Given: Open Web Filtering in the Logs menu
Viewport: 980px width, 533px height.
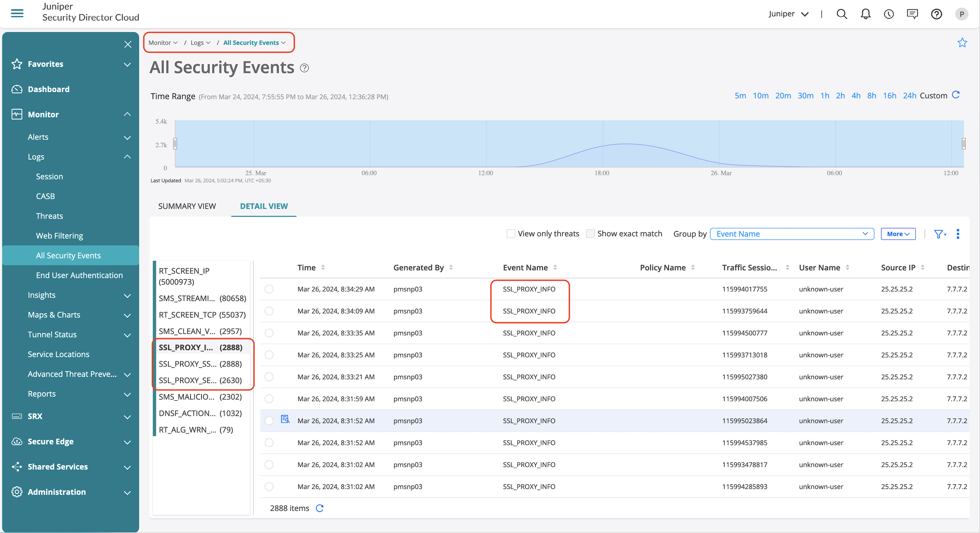Looking at the screenshot, I should [x=59, y=236].
